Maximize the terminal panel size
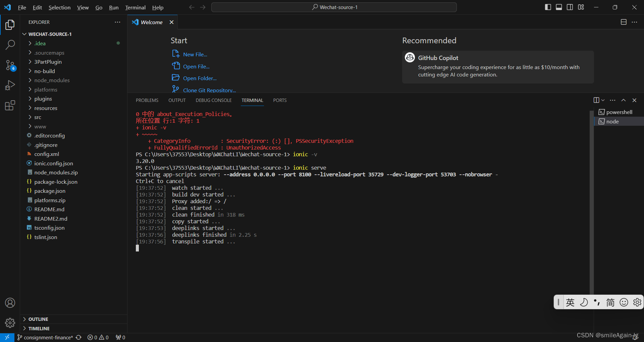 [x=624, y=100]
